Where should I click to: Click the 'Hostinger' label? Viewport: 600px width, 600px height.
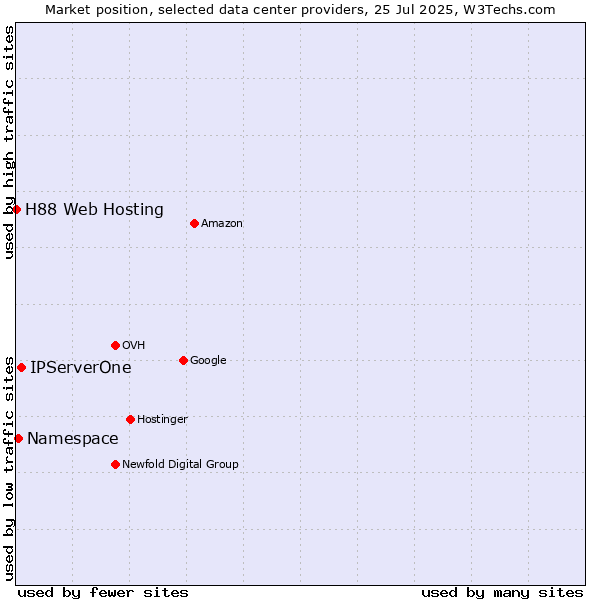[x=162, y=419]
